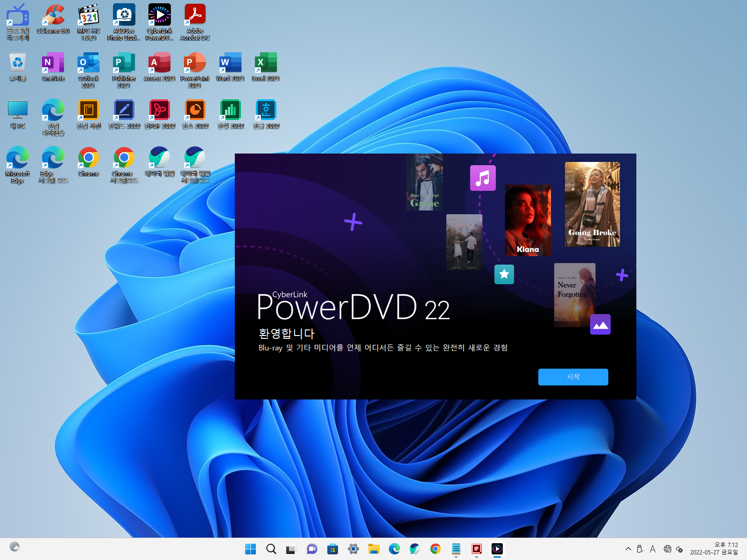Open Chrome from the taskbar

436,549
